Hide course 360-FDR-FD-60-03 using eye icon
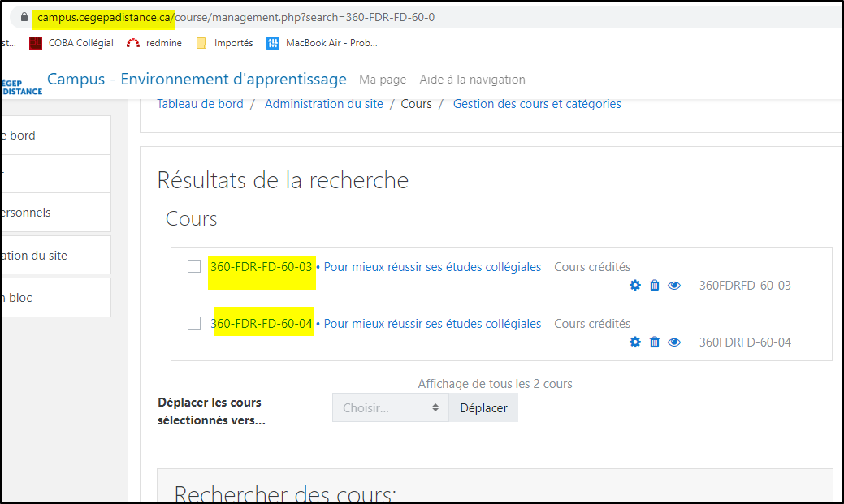Image resolution: width=844 pixels, height=504 pixels. (x=674, y=286)
